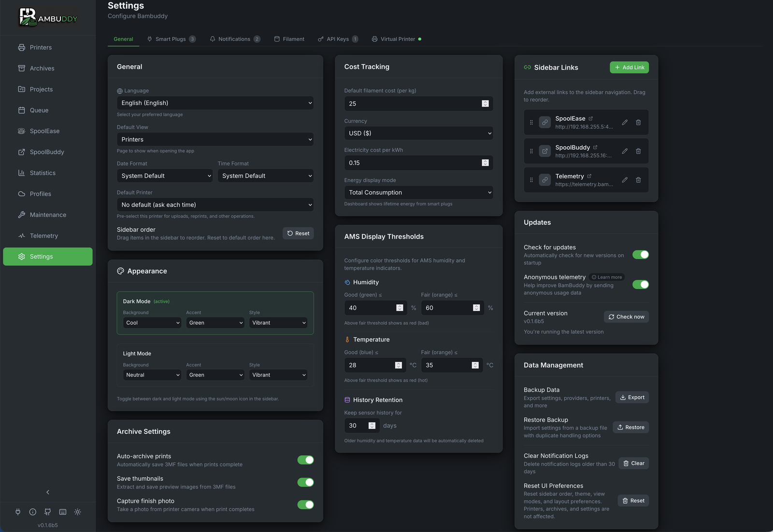Click the info icon in sidebar footer
The height and width of the screenshot is (532, 773).
click(33, 512)
